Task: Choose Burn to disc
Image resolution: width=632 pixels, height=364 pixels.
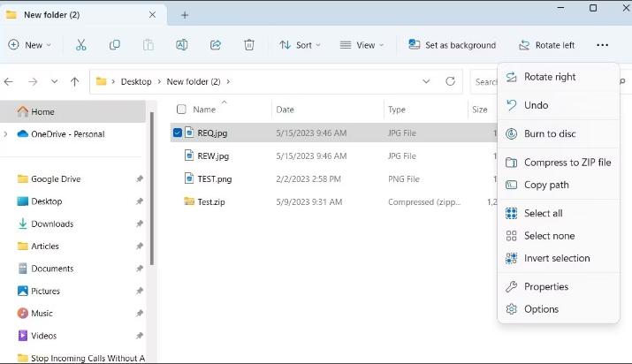Action: click(x=559, y=133)
